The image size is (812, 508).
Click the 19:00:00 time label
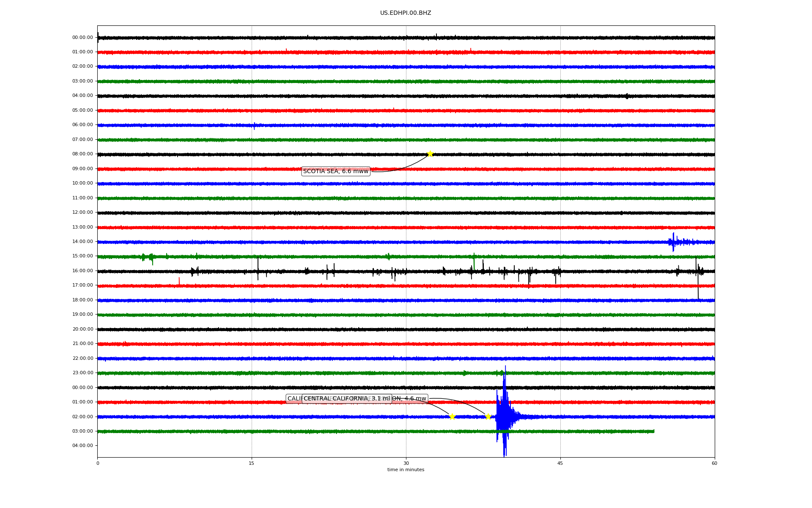(x=82, y=315)
